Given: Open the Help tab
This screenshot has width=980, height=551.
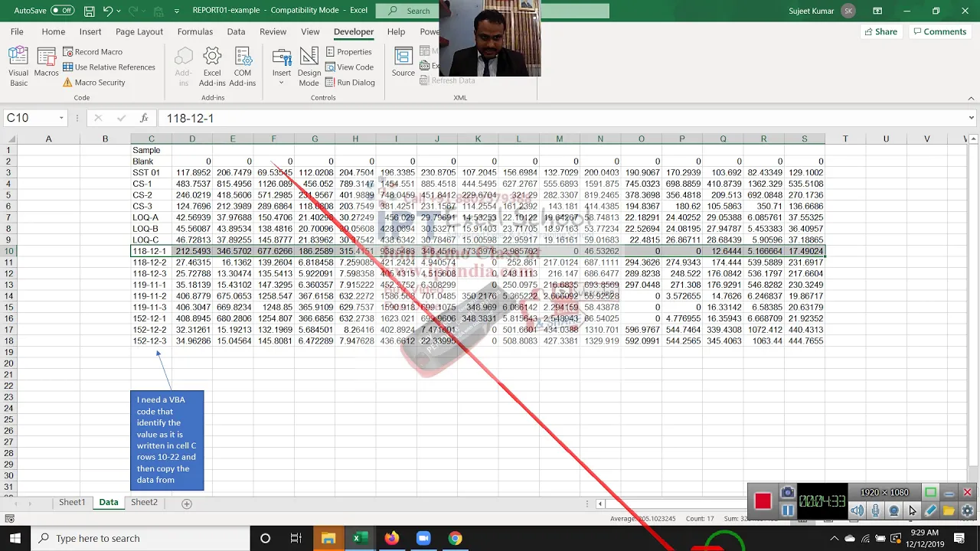Looking at the screenshot, I should coord(396,31).
